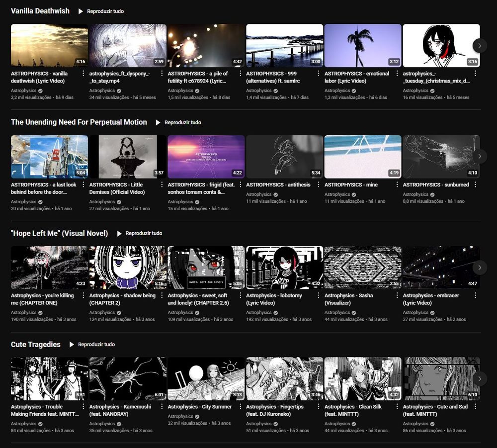Open purple frigid video thumbnail

[206, 157]
